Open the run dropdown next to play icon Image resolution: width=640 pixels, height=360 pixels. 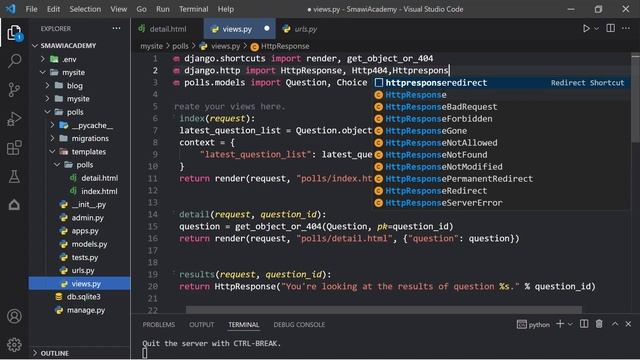click(596, 29)
